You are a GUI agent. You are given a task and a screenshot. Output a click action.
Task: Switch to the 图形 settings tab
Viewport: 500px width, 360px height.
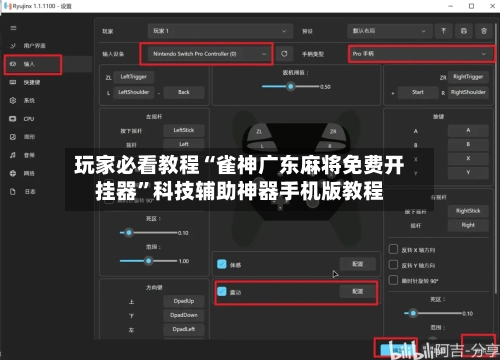(x=29, y=137)
